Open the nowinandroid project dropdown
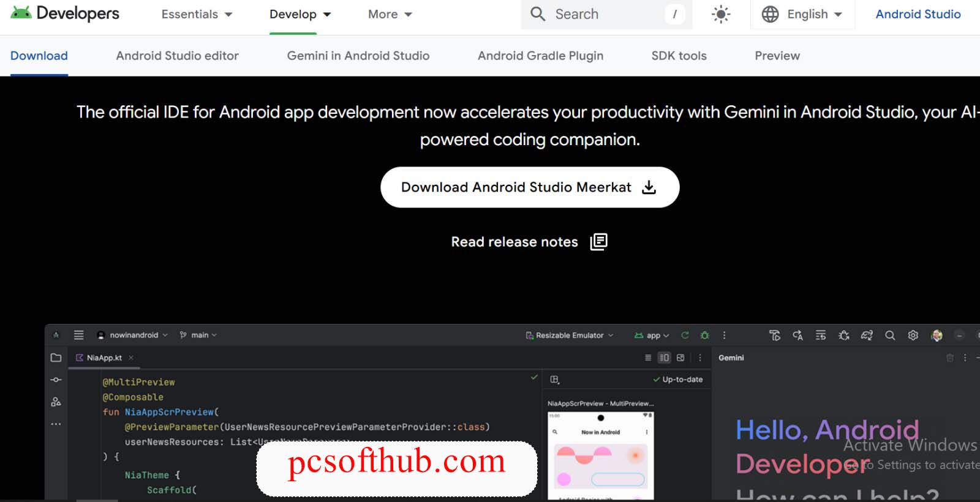Screen dimensions: 980x502 coord(132,335)
